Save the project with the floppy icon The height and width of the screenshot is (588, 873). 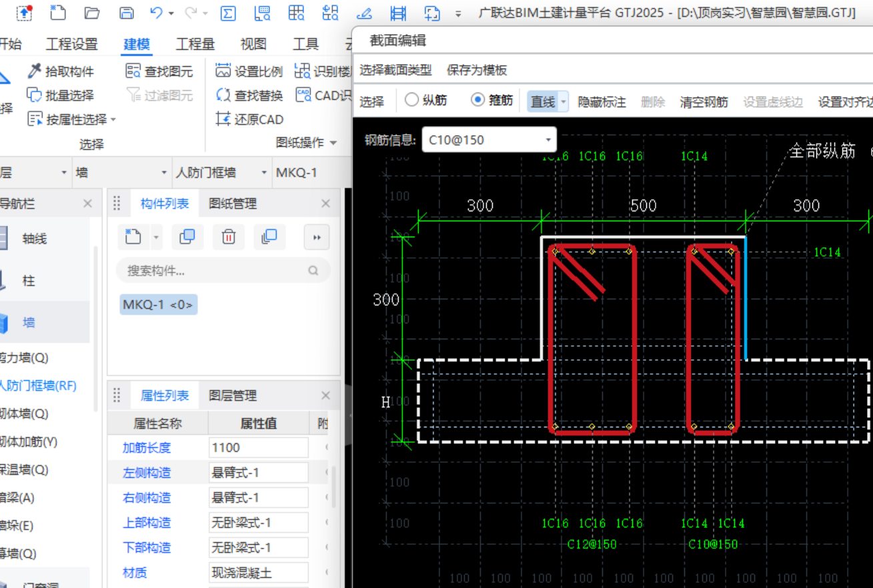click(126, 13)
